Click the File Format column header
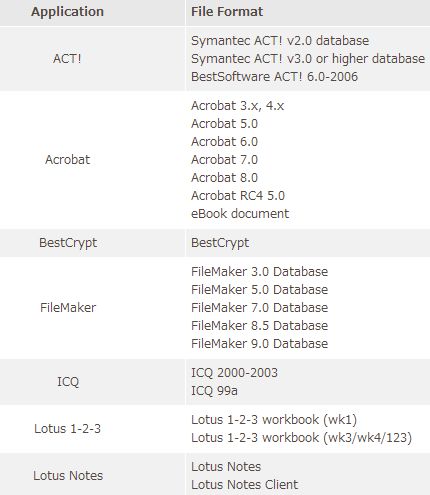 [x=227, y=12]
